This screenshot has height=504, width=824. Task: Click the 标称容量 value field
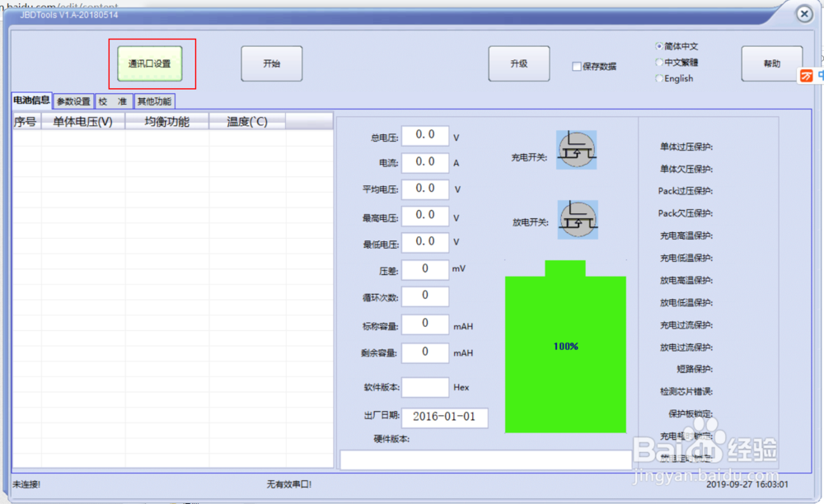pyautogui.click(x=425, y=324)
